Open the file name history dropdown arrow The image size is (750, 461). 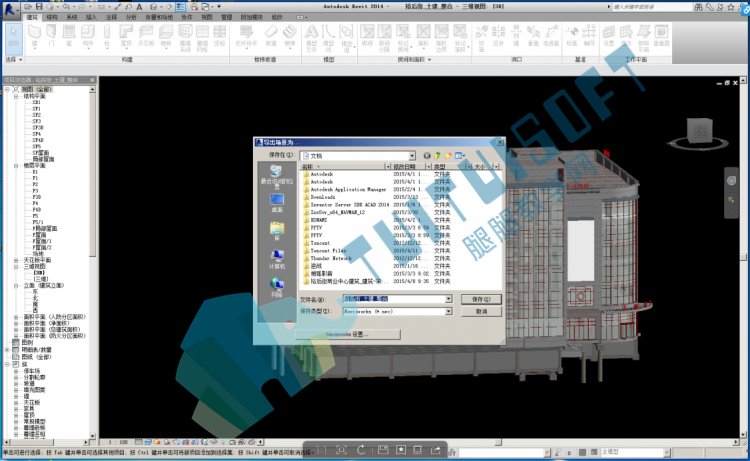tap(448, 299)
